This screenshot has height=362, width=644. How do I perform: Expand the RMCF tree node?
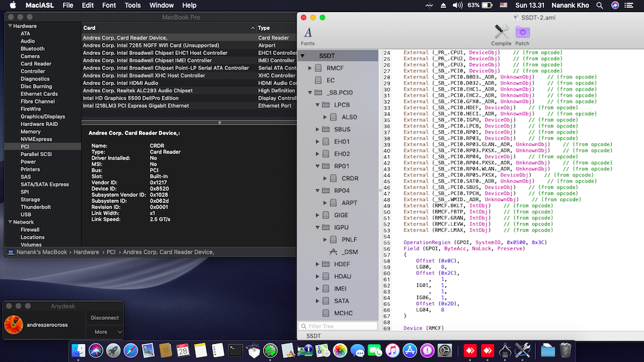point(309,68)
